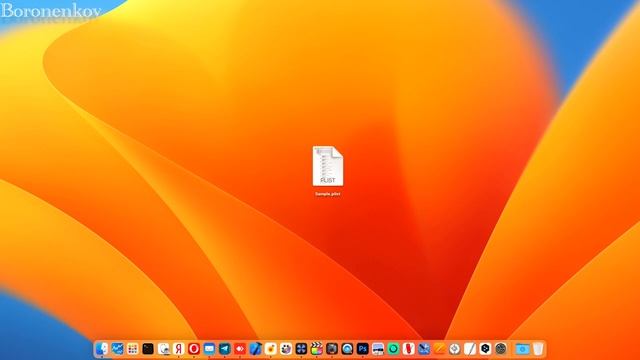This screenshot has height=360, width=640.
Task: Launch Opera browser from the Dock
Action: pyautogui.click(x=194, y=349)
